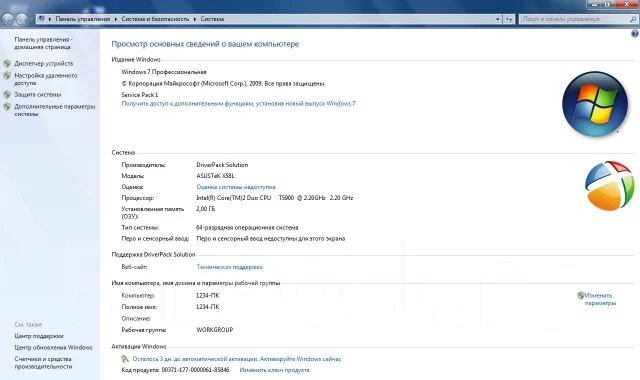Click Изменить параметры link
This screenshot has height=380, width=640.
pyautogui.click(x=600, y=299)
